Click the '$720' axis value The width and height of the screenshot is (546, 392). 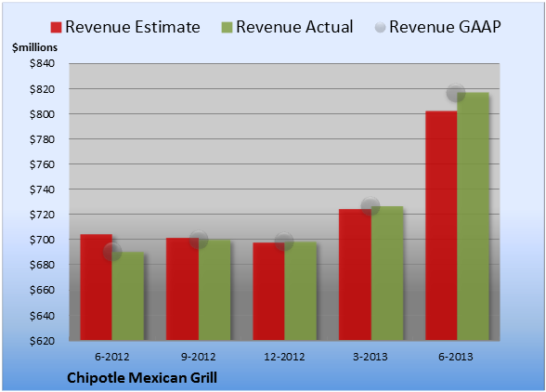42,215
